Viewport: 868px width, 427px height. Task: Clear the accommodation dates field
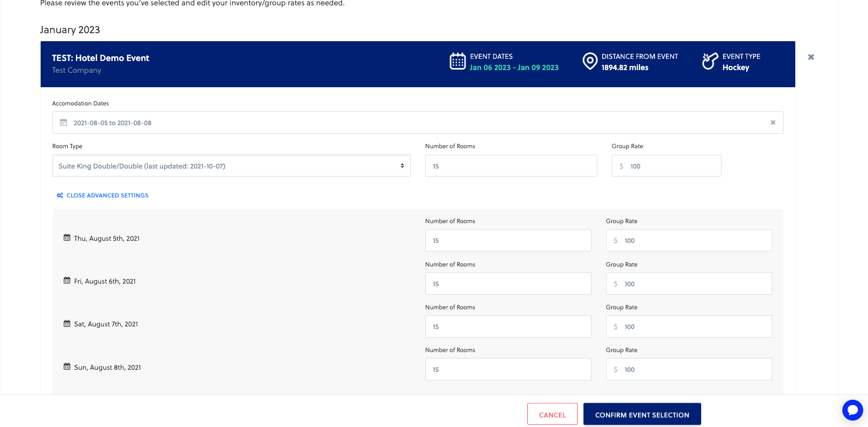pos(772,123)
